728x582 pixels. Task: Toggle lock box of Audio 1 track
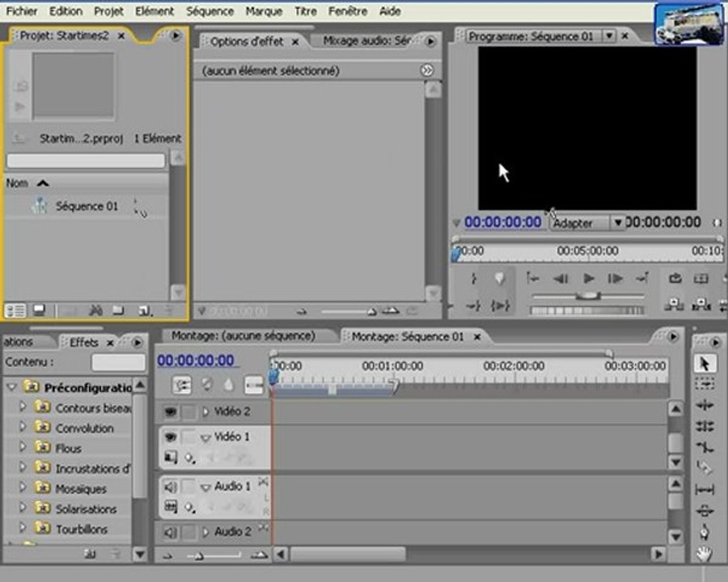pyautogui.click(x=189, y=487)
